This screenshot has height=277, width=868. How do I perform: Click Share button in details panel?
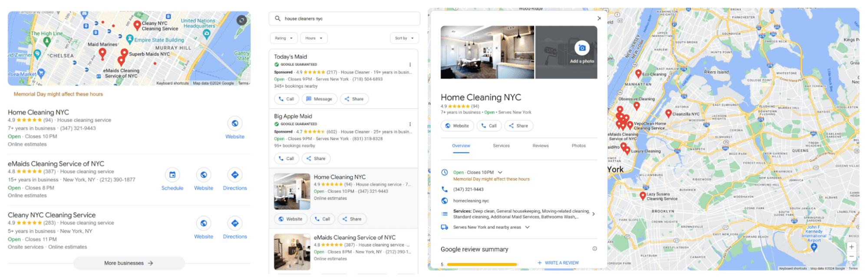pos(518,126)
